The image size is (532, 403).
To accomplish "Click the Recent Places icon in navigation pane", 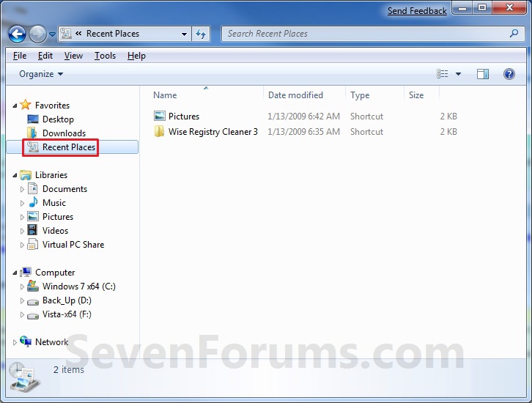I will pos(32,147).
